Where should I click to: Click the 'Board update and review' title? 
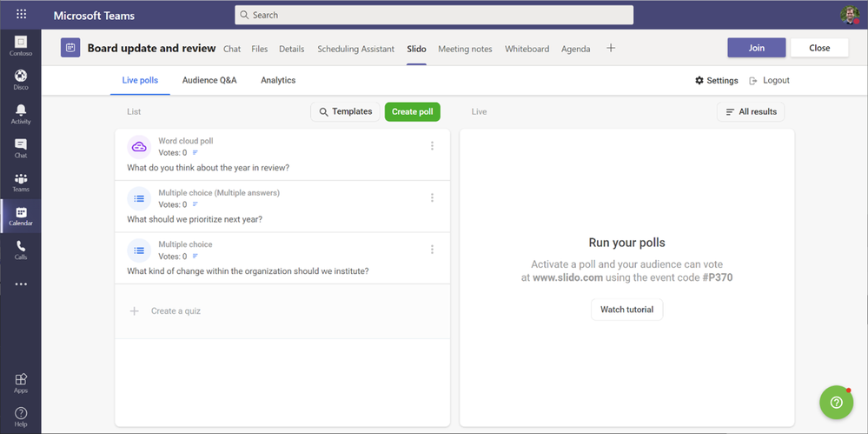(151, 48)
